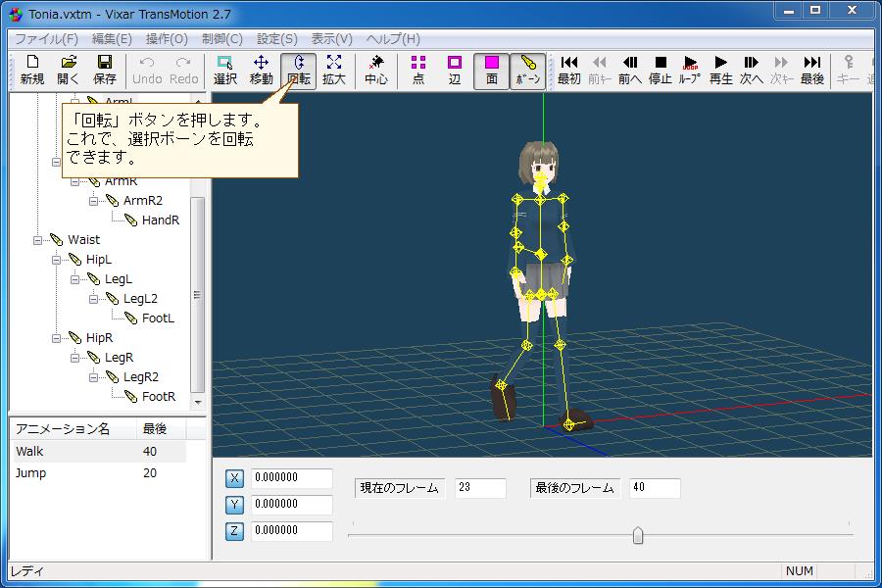
Task: Collapse the Waist bone tree node
Action: pyautogui.click(x=39, y=239)
